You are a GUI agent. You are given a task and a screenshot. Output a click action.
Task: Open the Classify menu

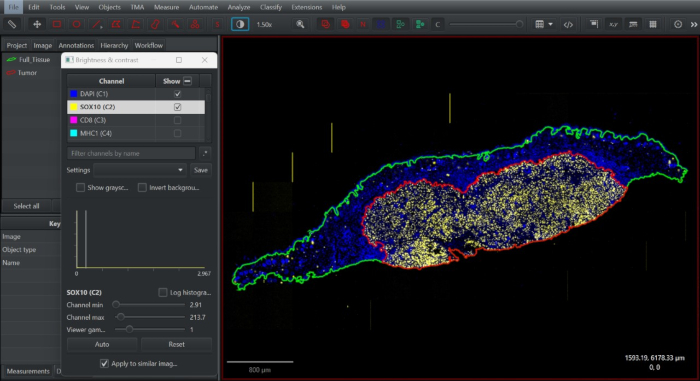[x=271, y=7]
